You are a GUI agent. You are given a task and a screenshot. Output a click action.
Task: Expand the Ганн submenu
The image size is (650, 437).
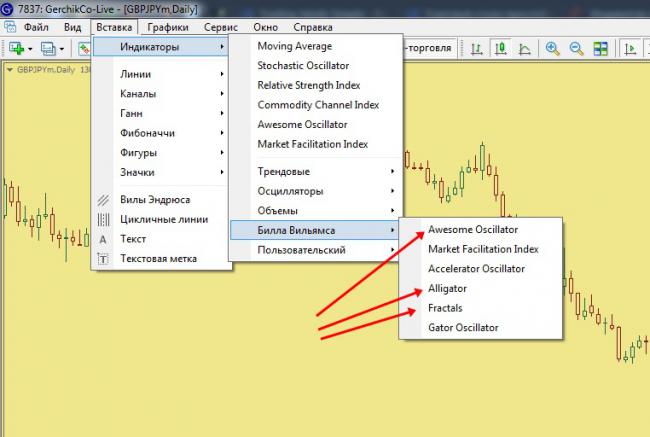[x=161, y=113]
